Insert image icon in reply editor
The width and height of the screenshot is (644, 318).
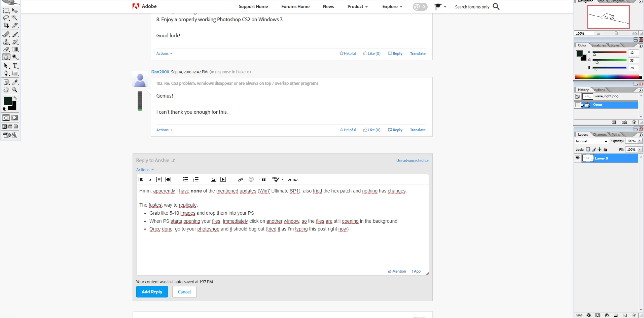click(x=213, y=179)
